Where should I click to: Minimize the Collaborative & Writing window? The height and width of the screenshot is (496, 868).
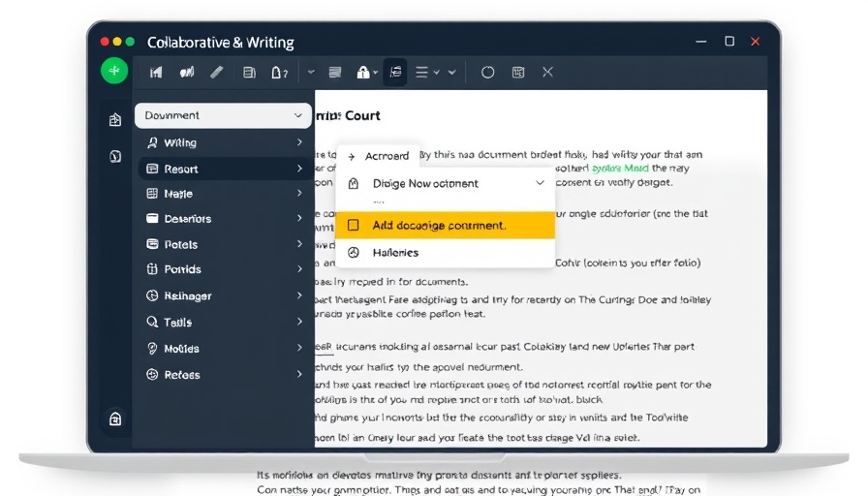(x=700, y=42)
